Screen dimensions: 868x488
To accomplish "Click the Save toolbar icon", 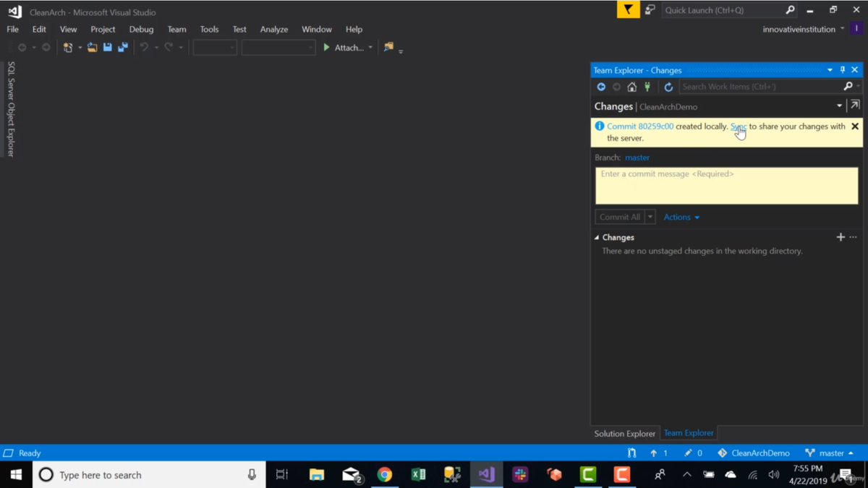I will (x=107, y=48).
